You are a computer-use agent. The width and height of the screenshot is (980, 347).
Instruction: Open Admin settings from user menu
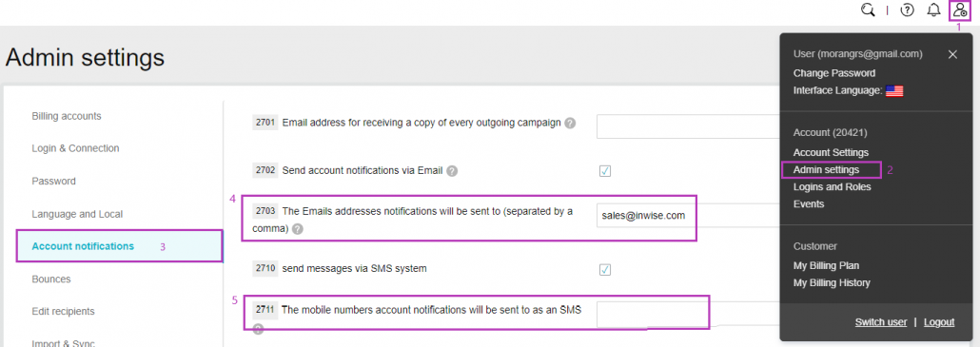coord(826,170)
